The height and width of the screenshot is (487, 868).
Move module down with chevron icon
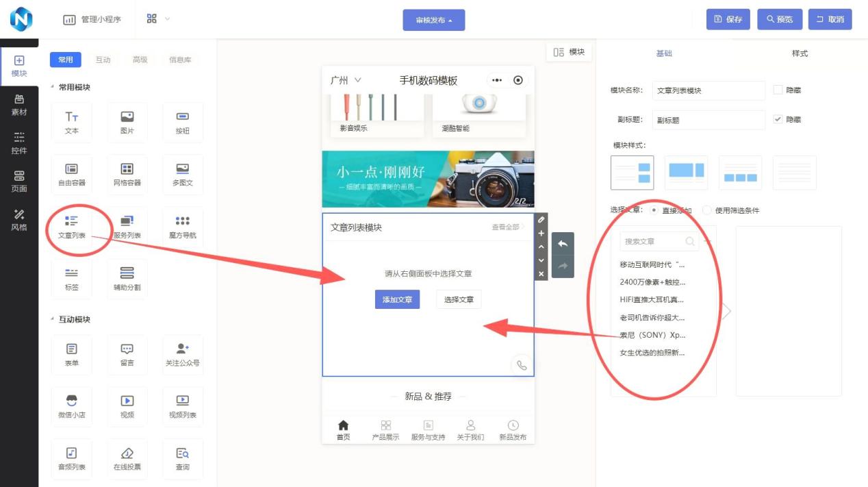point(541,260)
